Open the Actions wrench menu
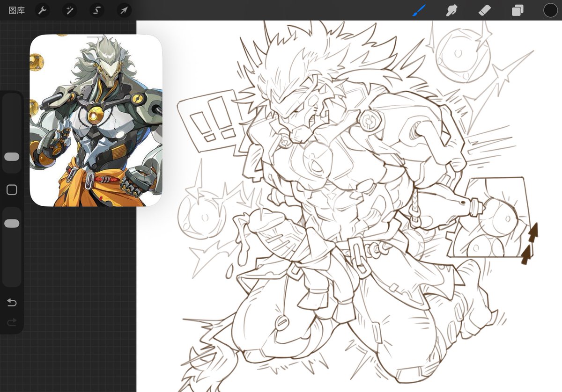562x392 pixels. (x=42, y=10)
